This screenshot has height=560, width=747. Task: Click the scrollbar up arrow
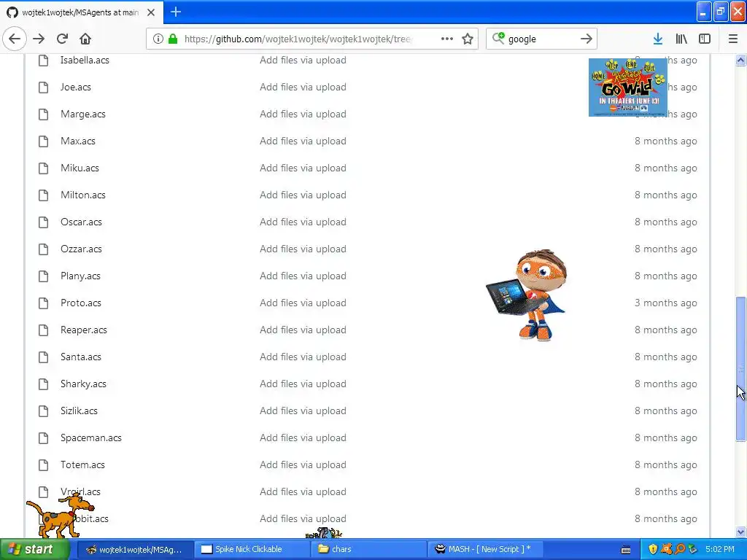click(x=741, y=61)
